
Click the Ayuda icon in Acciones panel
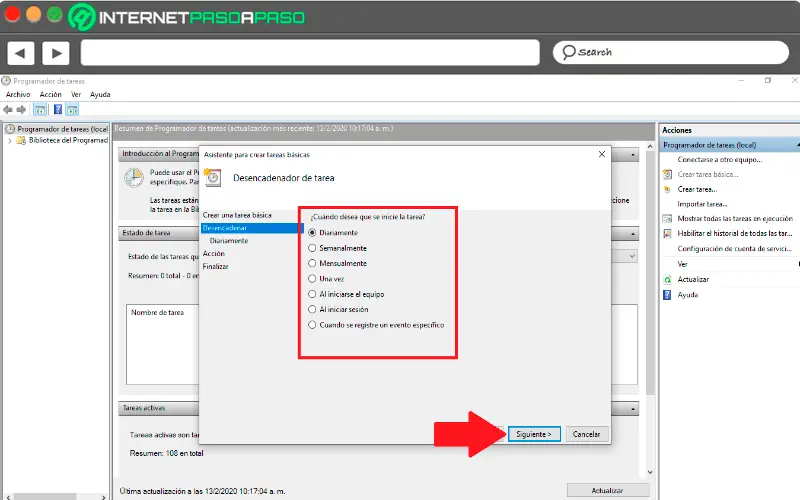(667, 295)
